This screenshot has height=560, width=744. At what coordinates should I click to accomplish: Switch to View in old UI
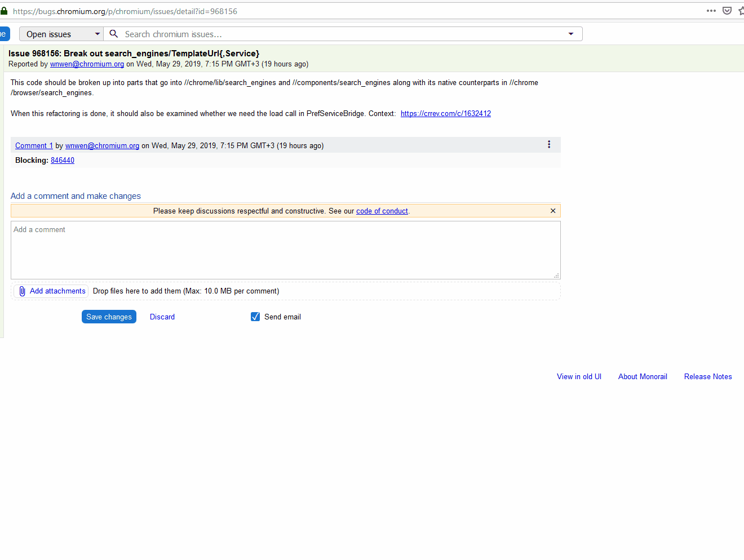(x=579, y=376)
